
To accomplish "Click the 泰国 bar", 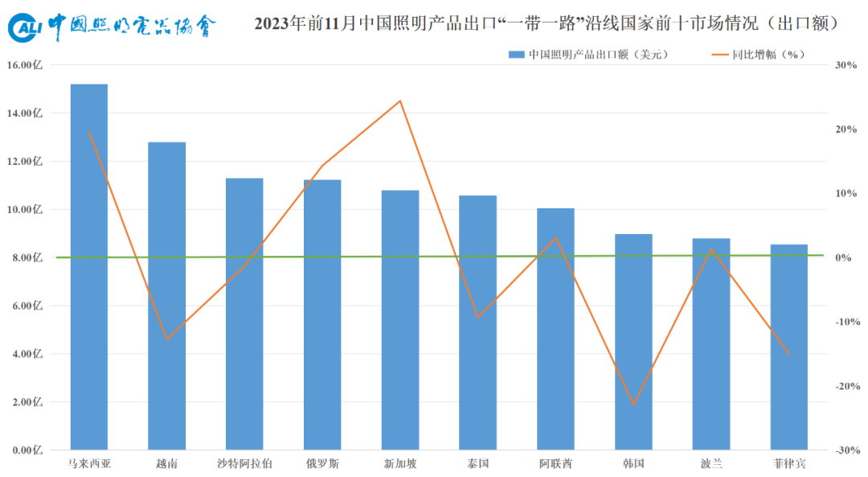I will click(477, 323).
